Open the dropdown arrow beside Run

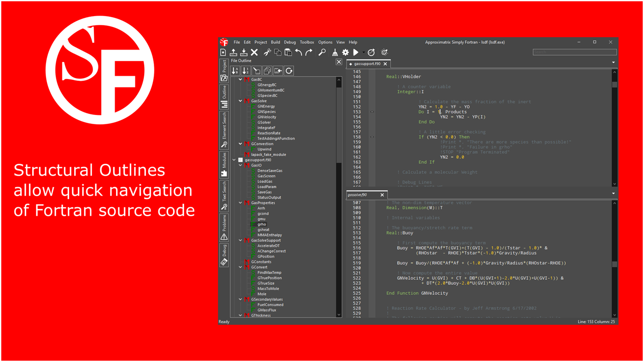(363, 52)
